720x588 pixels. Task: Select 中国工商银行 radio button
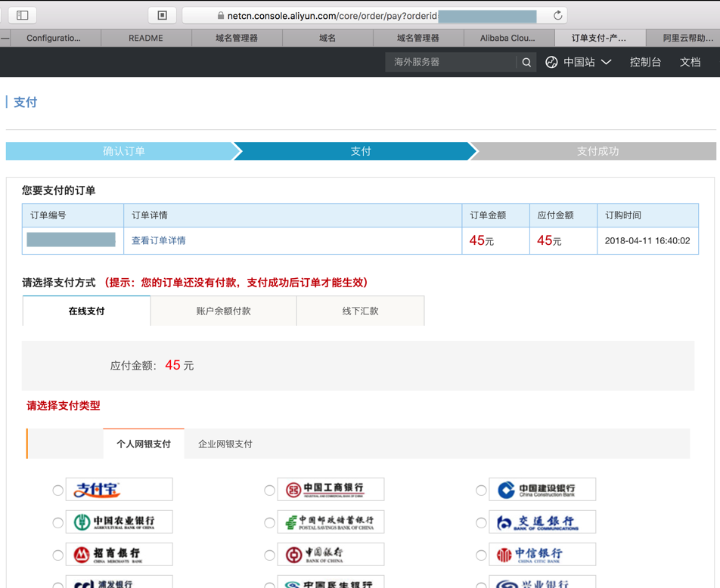point(269,491)
